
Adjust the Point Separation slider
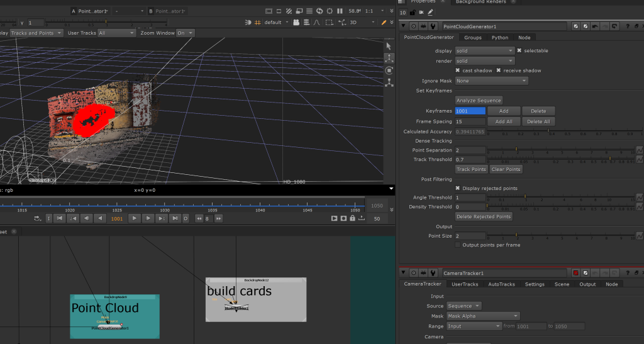point(560,150)
